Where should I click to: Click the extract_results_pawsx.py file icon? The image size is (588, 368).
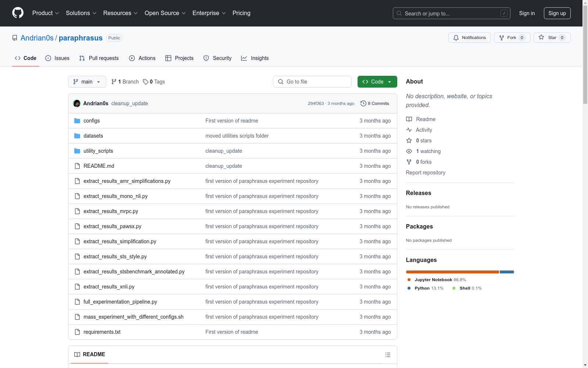click(77, 226)
